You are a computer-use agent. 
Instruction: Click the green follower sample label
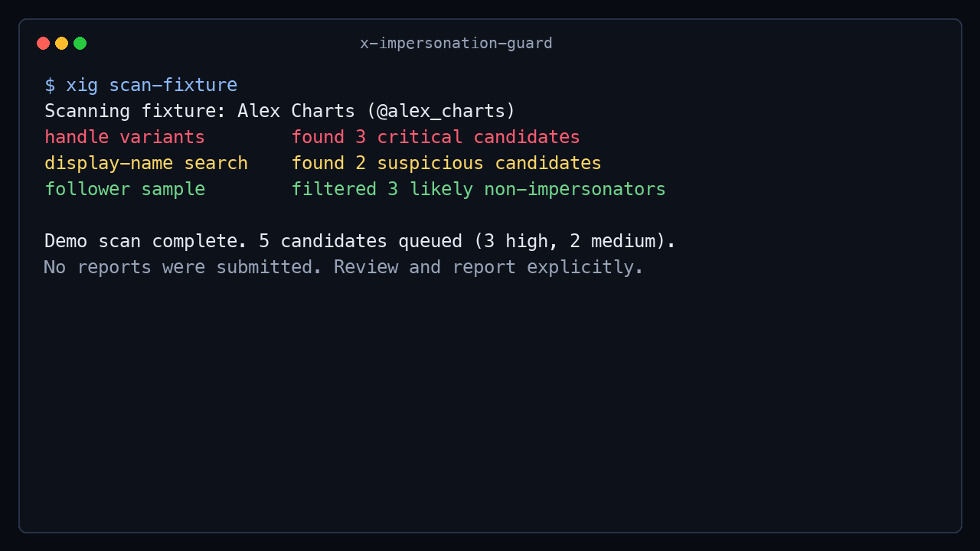pos(125,189)
